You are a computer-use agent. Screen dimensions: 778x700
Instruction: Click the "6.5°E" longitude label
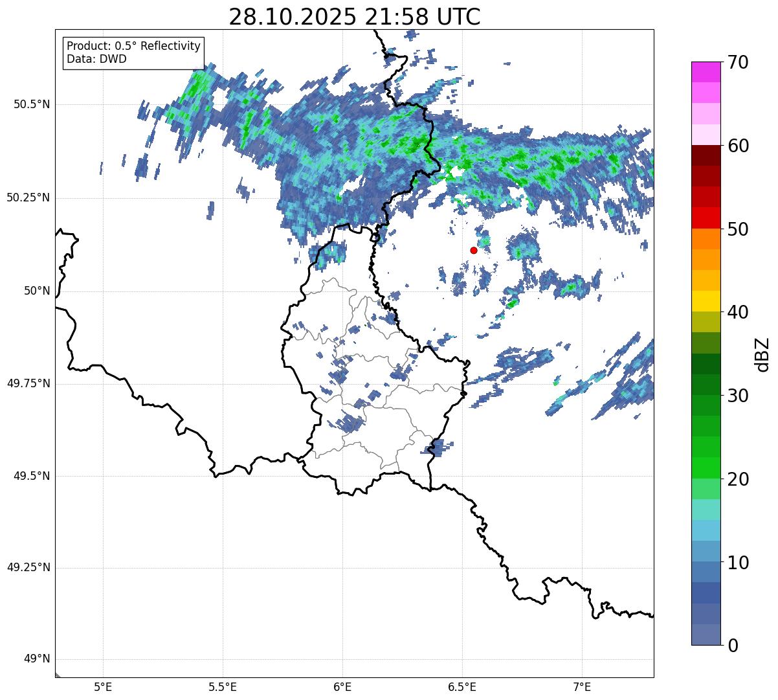click(462, 687)
